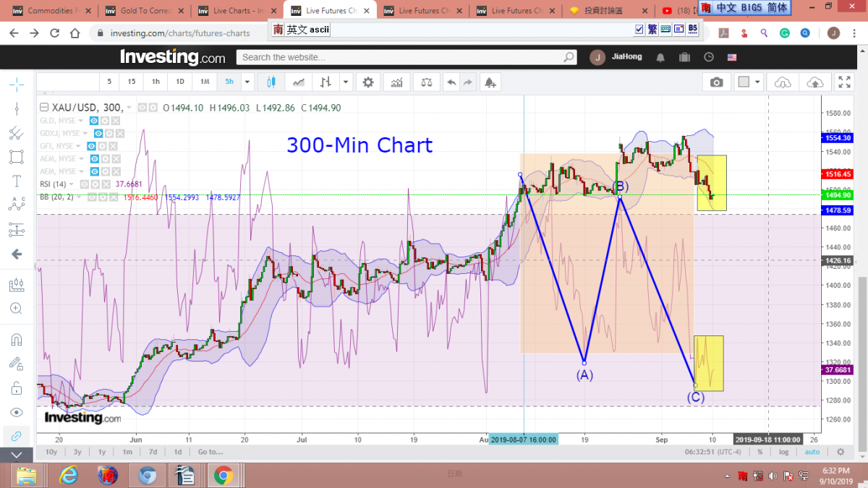
Task: Redo chart action
Action: [468, 82]
